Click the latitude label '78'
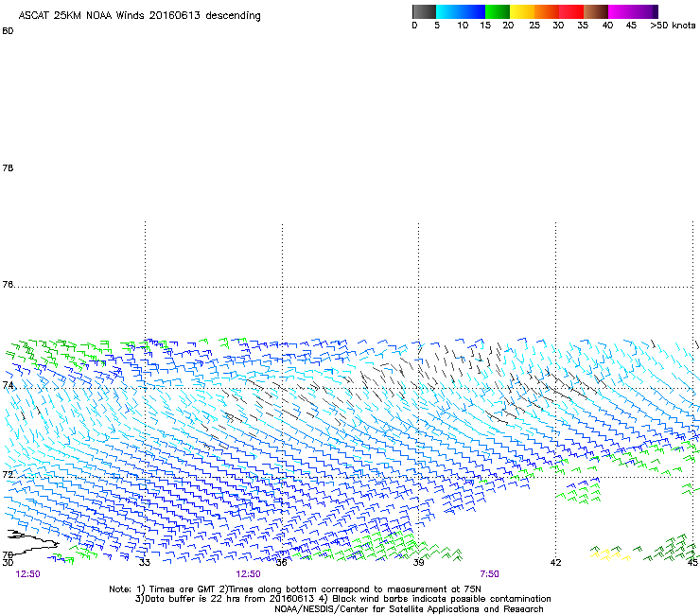This screenshot has width=700, height=615. pyautogui.click(x=8, y=167)
